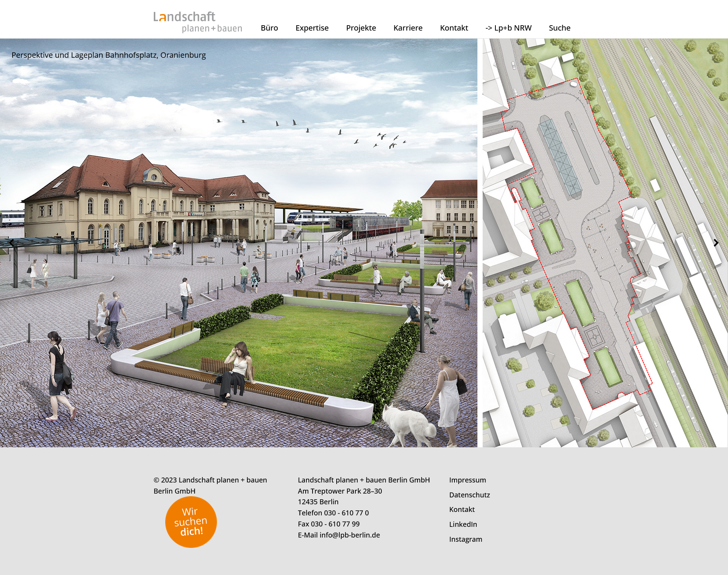The image size is (728, 575).
Task: Open the Büro menu
Action: tap(269, 28)
